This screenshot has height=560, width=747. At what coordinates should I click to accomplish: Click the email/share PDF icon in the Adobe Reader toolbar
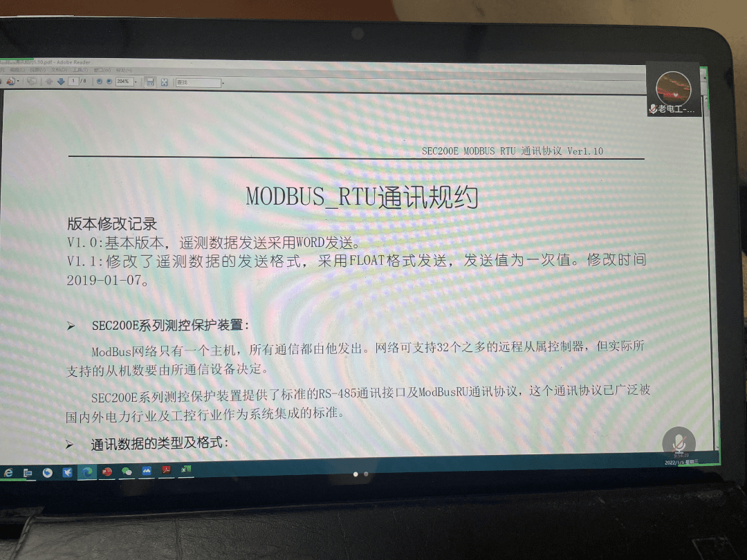(10, 81)
